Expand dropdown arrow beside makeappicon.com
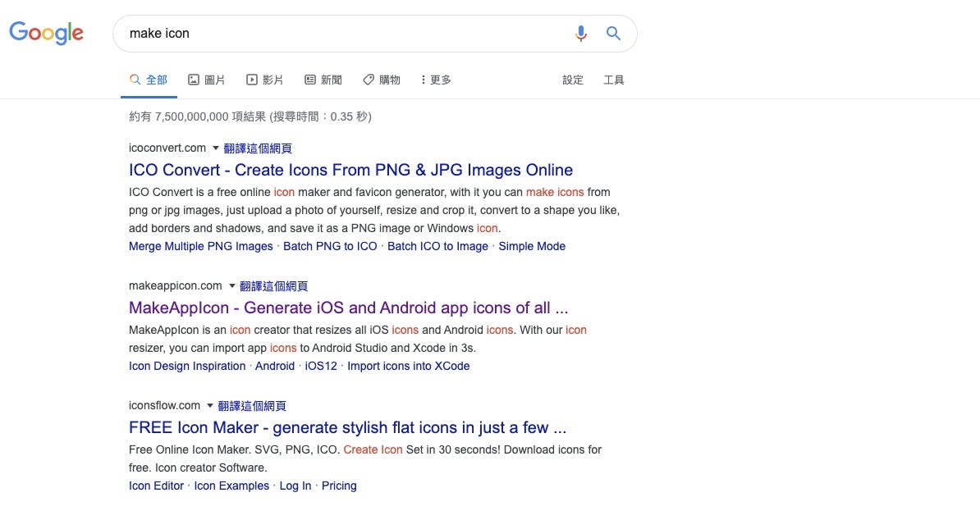Viewport: 980px width, 511px height. click(x=232, y=286)
